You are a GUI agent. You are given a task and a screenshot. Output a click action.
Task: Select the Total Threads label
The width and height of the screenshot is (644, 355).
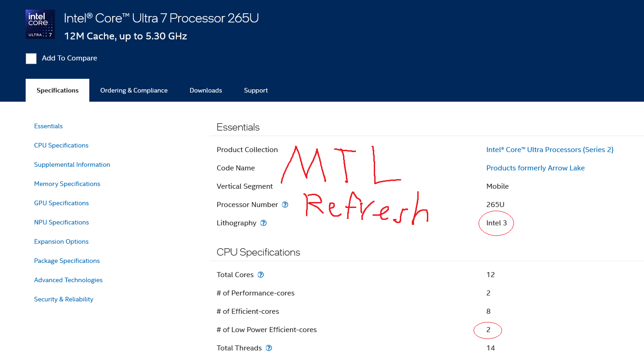(239, 348)
